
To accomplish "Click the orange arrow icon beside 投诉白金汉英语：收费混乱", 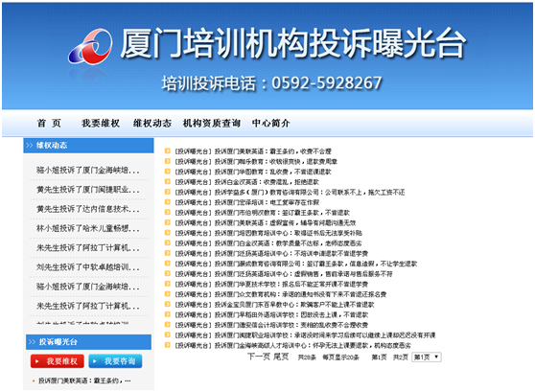I will point(167,181).
